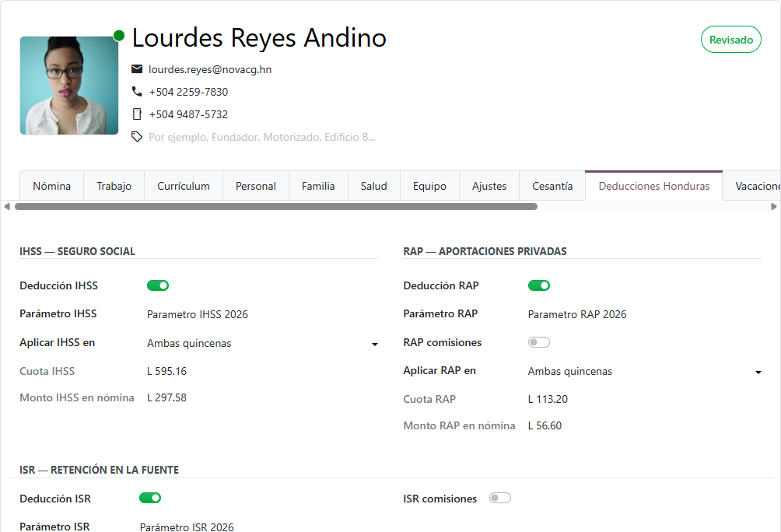Click the Monto RAP en nómina value L 56.60
Viewport: 781px width, 532px height.
[545, 425]
